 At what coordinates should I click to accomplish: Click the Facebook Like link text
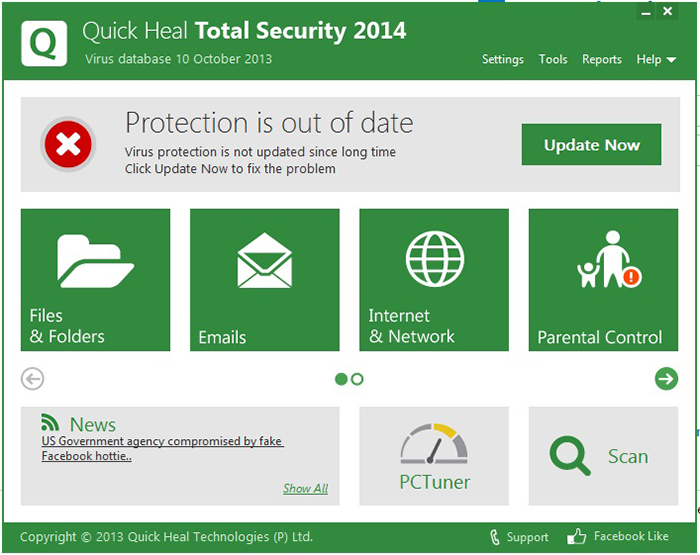click(631, 536)
